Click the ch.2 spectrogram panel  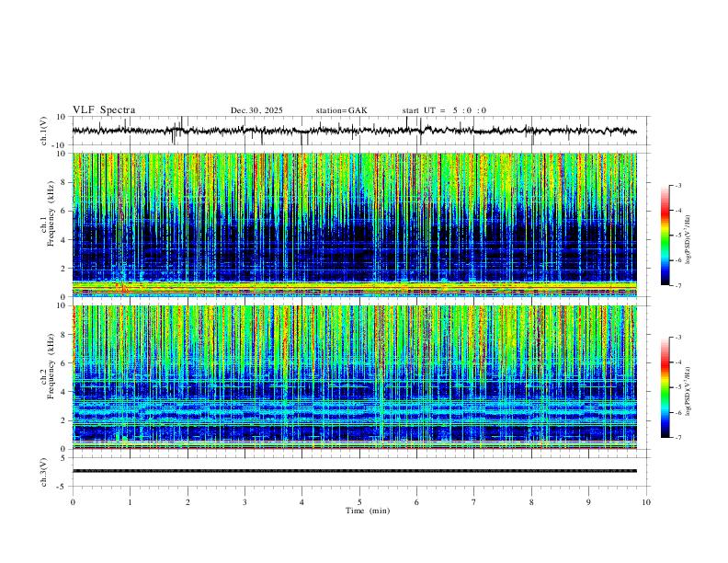coord(355,377)
